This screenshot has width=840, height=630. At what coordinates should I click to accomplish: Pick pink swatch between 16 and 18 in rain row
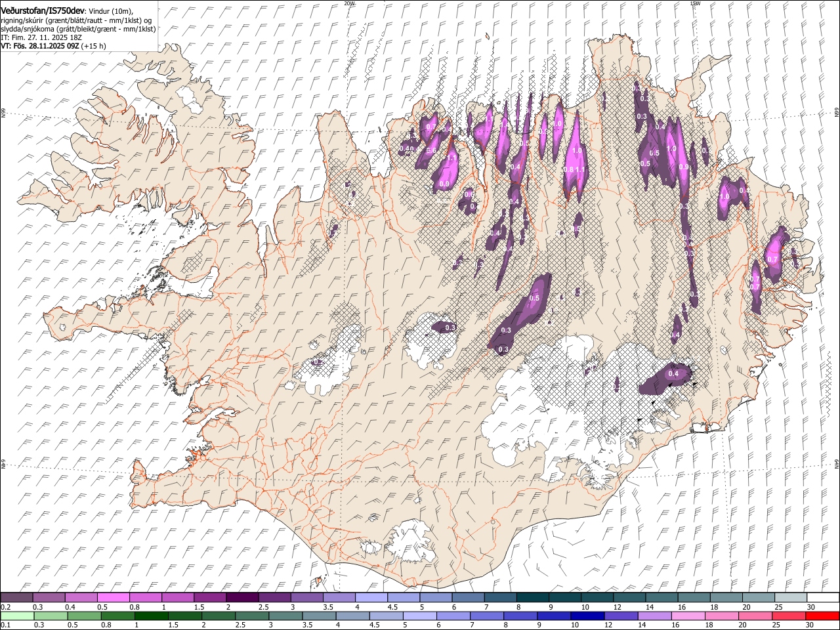click(688, 616)
